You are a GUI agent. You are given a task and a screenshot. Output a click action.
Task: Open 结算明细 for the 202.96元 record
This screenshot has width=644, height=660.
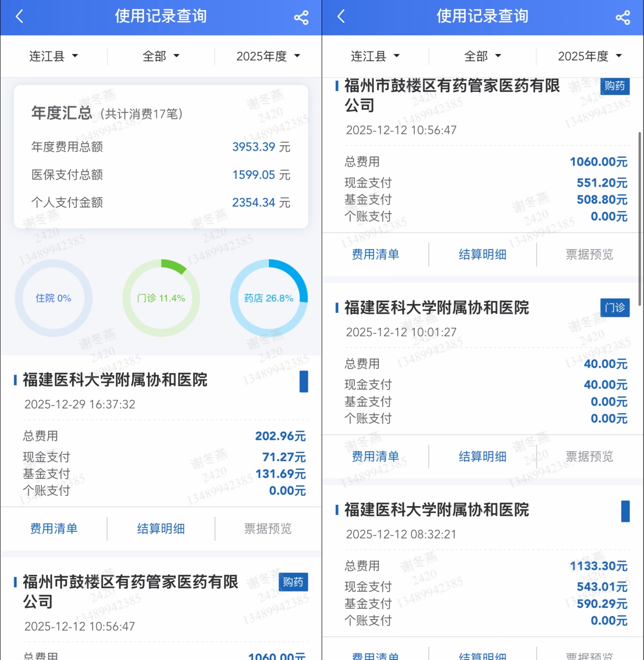161,529
